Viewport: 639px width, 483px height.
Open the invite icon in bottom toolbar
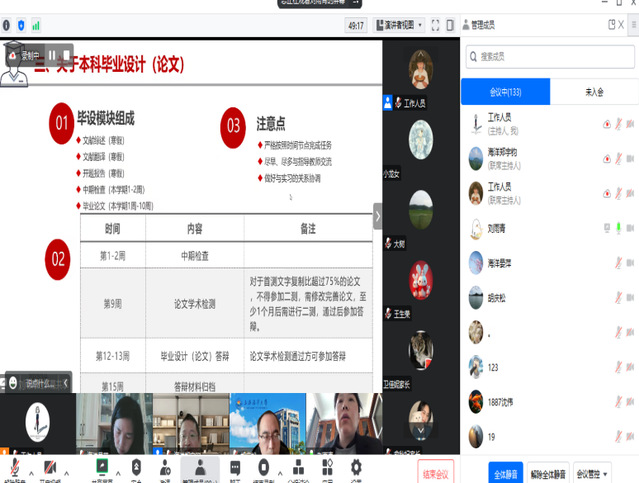165,467
